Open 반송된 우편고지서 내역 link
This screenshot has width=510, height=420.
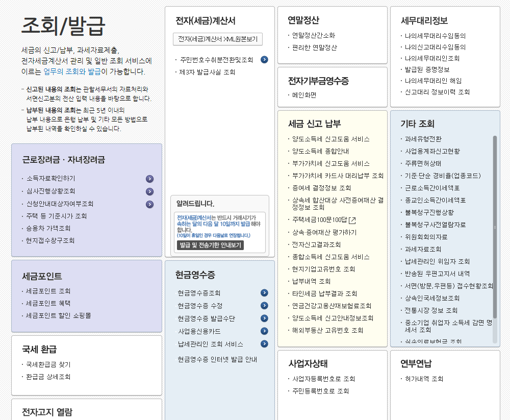click(437, 274)
